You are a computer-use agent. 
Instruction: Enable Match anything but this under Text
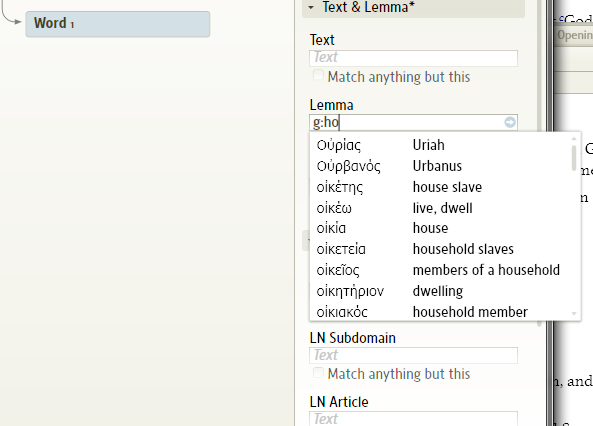pyautogui.click(x=318, y=75)
